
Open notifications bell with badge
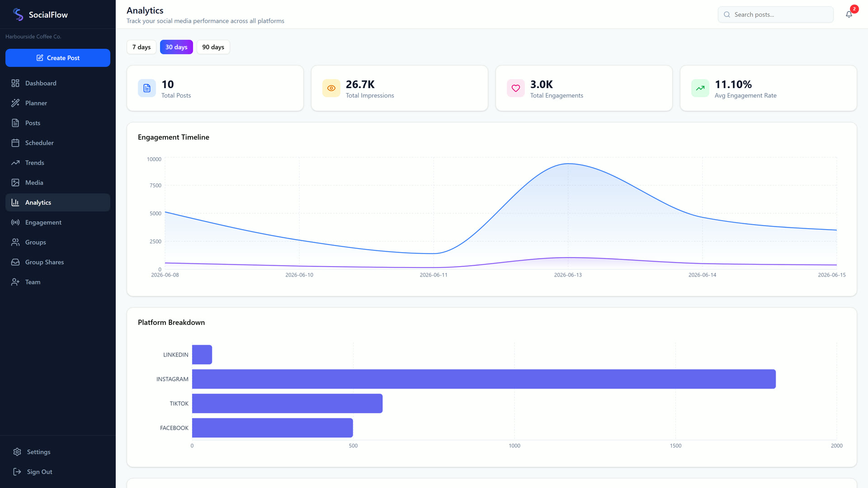click(x=849, y=14)
